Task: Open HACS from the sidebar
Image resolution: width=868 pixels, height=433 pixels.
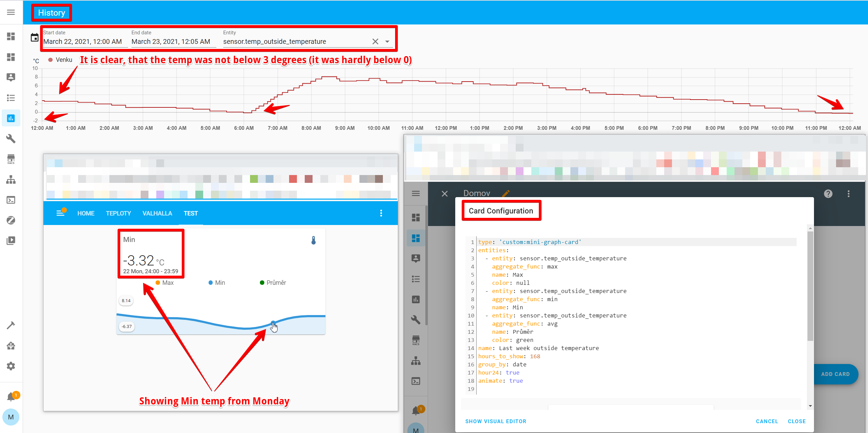Action: coord(11,159)
